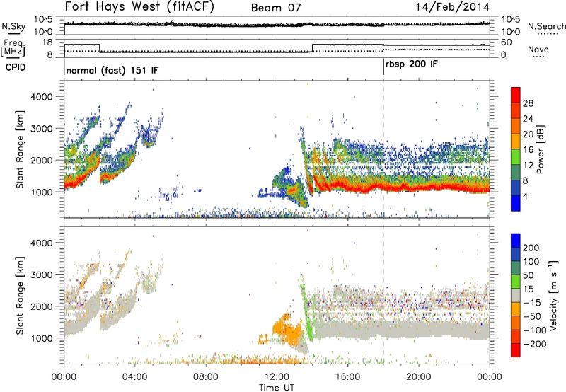The width and height of the screenshot is (566, 392).
Task: Click the 'rbsp 200 IF' text
Action: coord(412,64)
